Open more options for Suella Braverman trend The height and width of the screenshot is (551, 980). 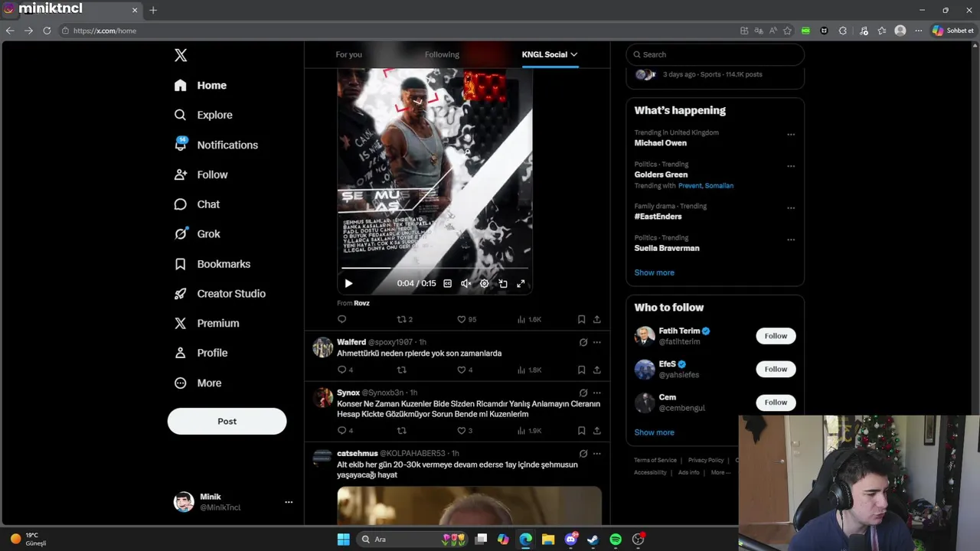click(x=791, y=240)
